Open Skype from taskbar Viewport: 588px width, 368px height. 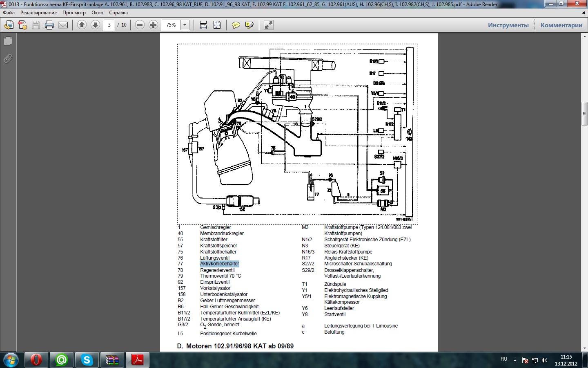tap(87, 360)
